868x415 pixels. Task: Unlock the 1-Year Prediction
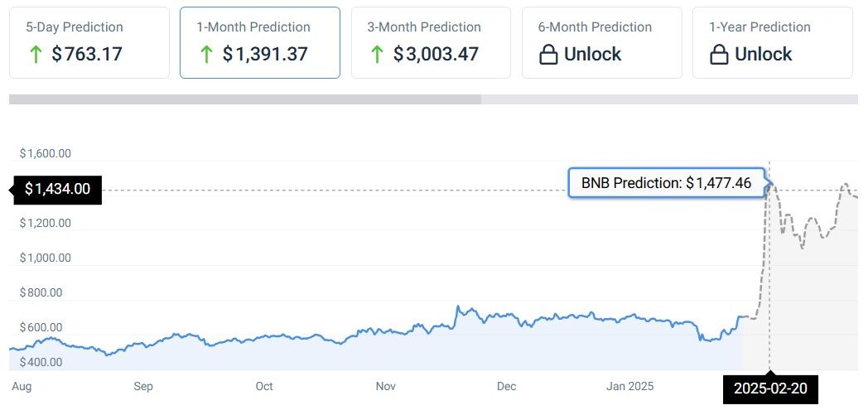[x=763, y=55]
